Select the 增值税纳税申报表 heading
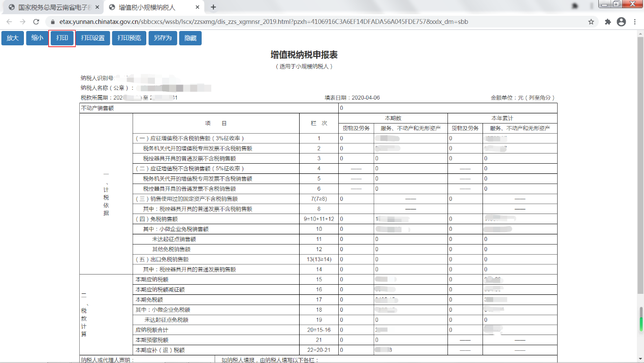The image size is (644, 363). point(304,55)
